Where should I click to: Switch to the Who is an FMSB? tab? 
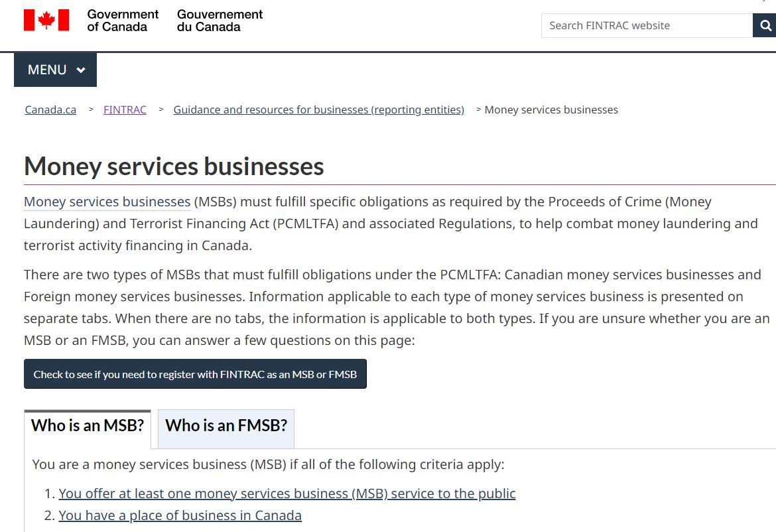coord(226,426)
